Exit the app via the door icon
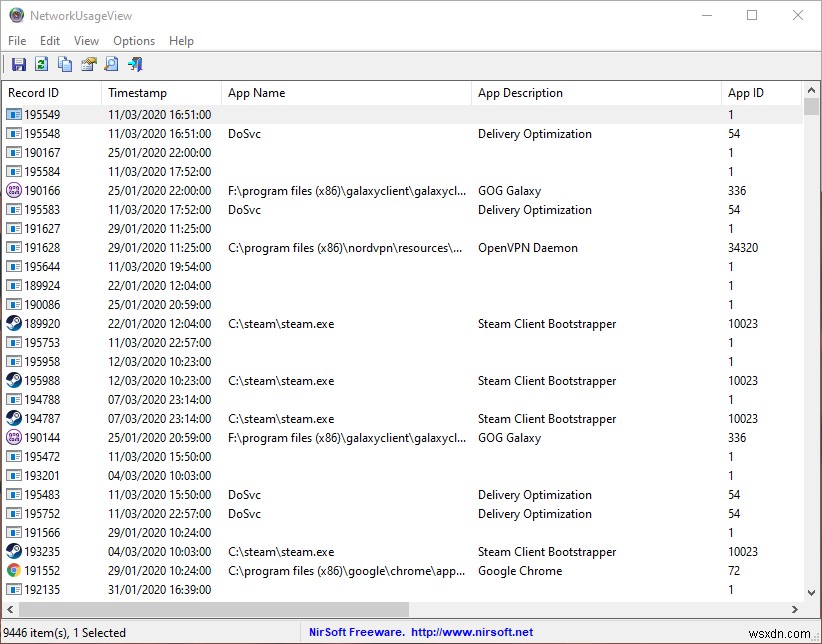The height and width of the screenshot is (644, 822). 134,63
